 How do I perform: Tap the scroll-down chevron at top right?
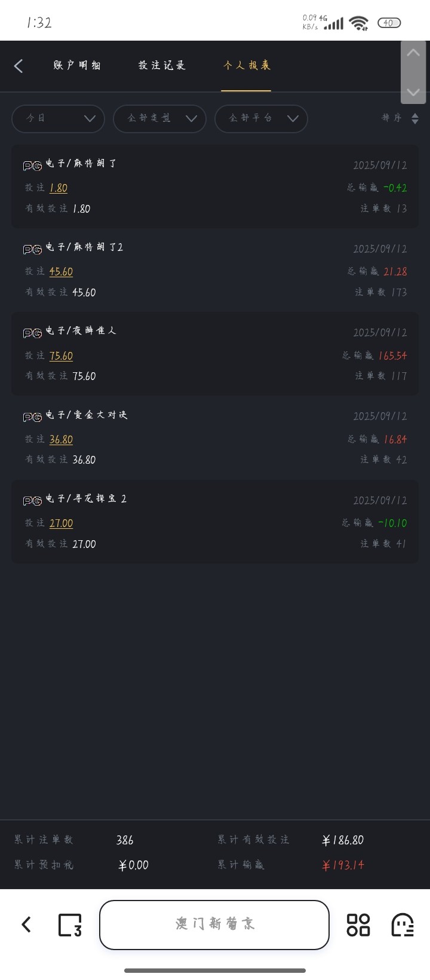click(413, 91)
